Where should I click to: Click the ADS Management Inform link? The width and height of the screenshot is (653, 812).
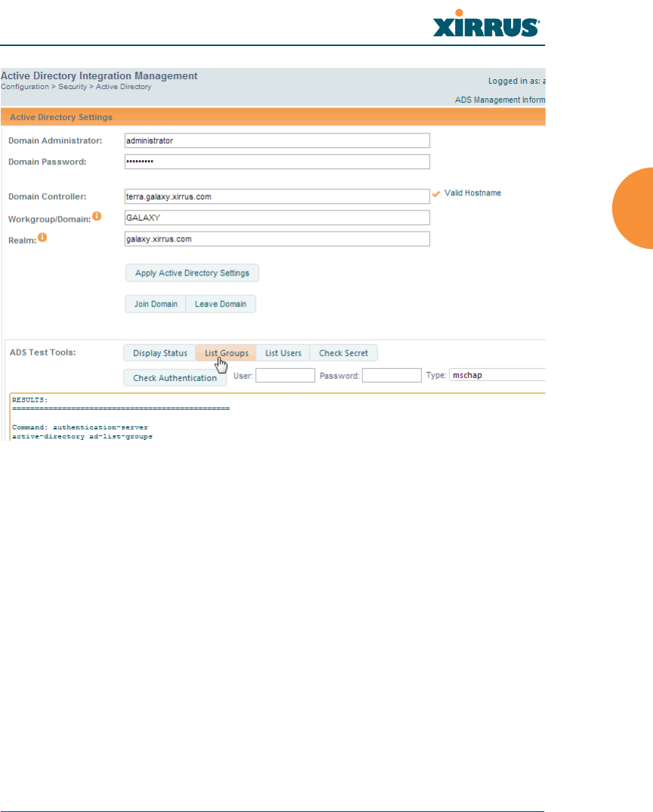point(500,100)
